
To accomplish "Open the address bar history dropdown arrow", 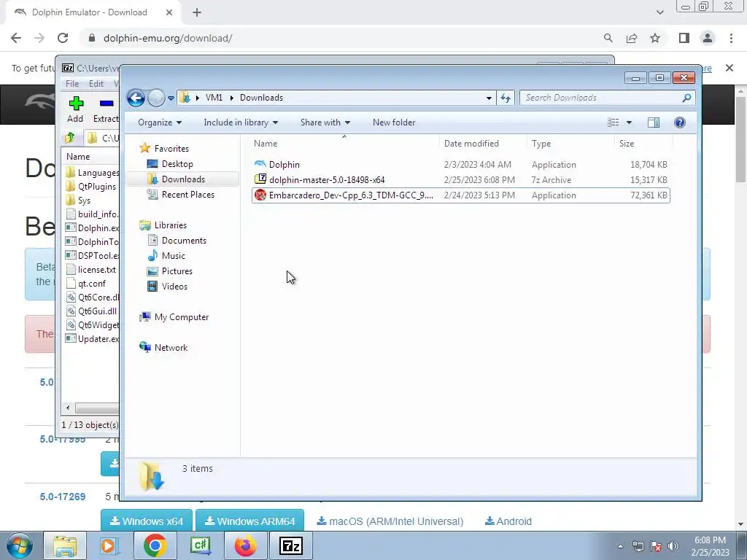I will pos(489,98).
